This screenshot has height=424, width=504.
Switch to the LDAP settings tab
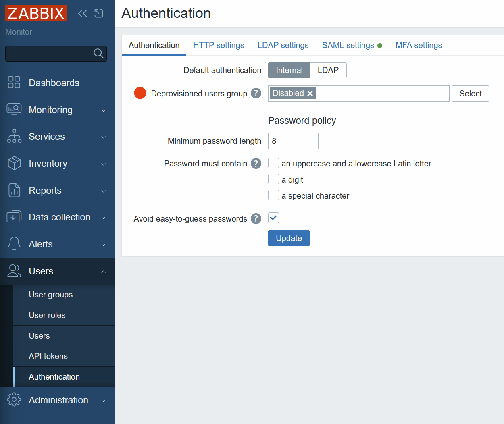tap(283, 45)
